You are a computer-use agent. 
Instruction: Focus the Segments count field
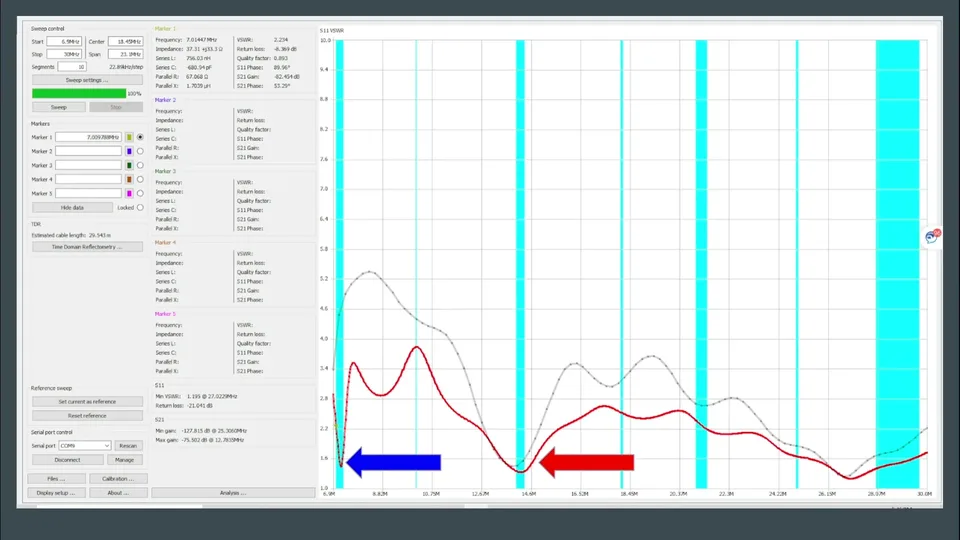click(72, 67)
